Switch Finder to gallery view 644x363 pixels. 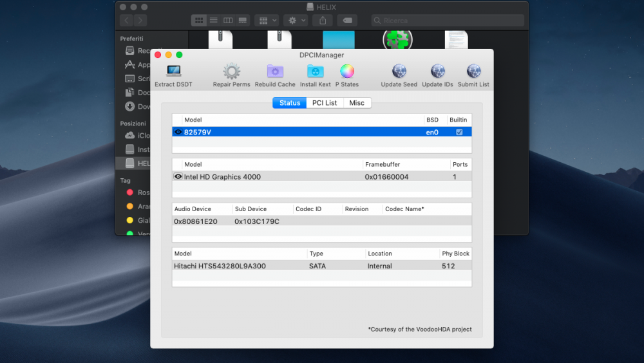pyautogui.click(x=243, y=20)
